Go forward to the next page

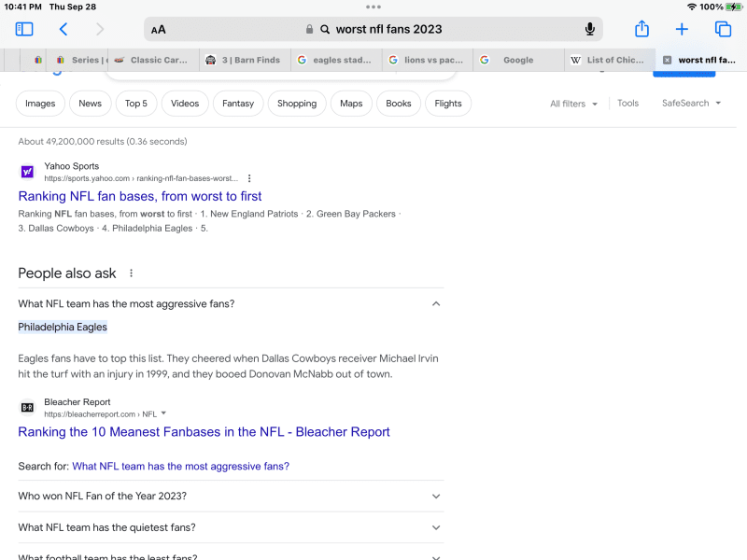click(100, 29)
